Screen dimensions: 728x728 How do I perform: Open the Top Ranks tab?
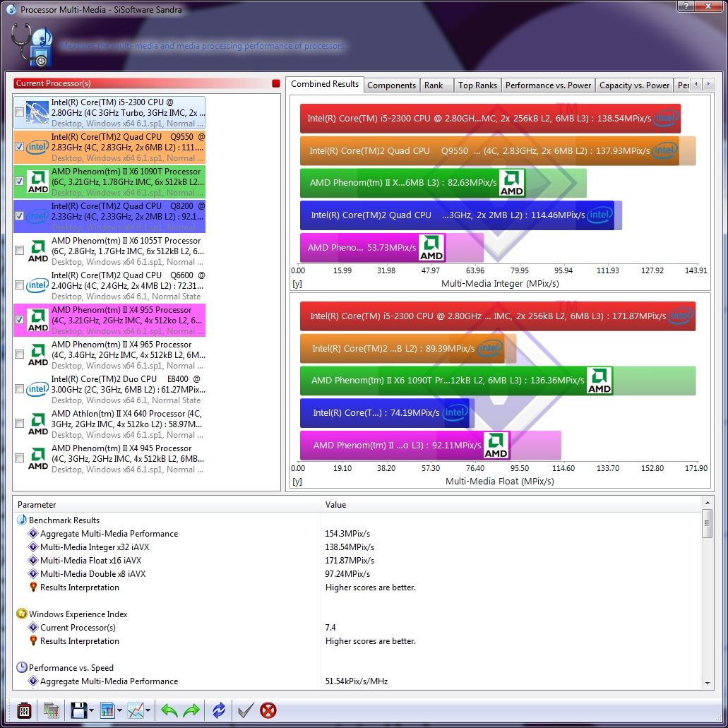coord(477,85)
